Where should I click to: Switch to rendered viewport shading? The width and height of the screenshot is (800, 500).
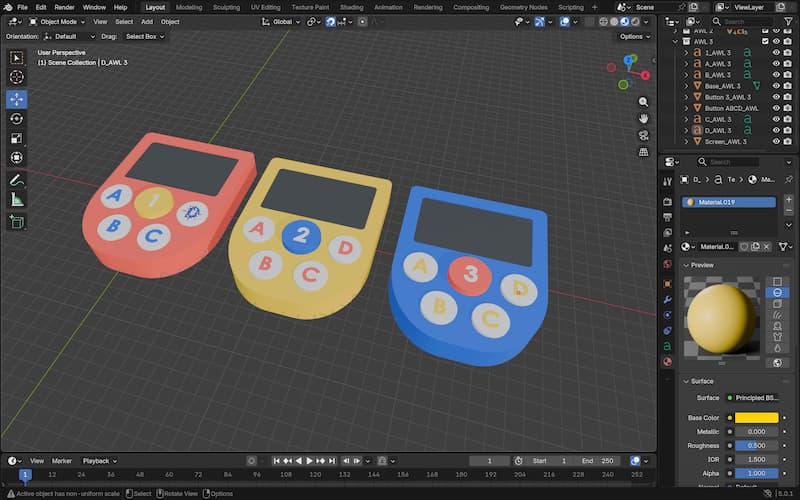point(635,22)
